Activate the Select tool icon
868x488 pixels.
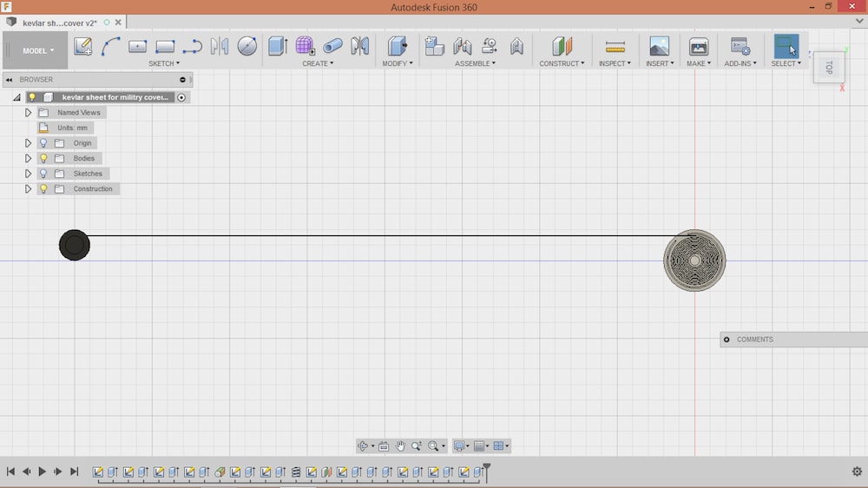click(x=786, y=46)
